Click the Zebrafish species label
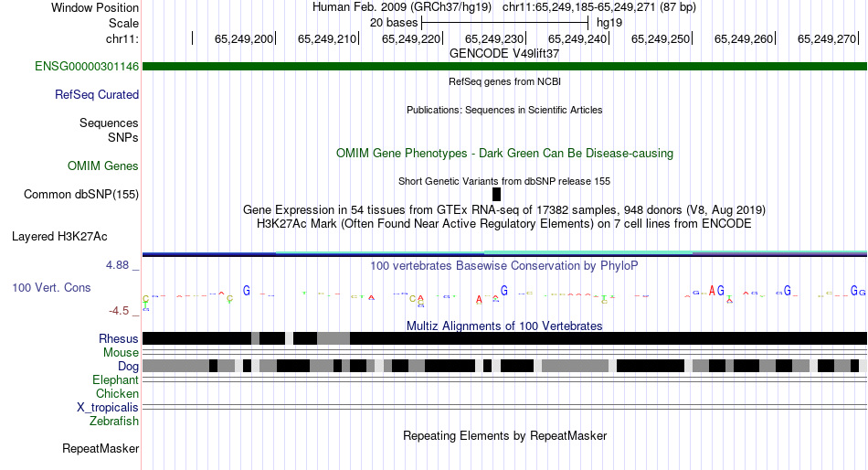Image resolution: width=868 pixels, height=470 pixels. pyautogui.click(x=114, y=422)
